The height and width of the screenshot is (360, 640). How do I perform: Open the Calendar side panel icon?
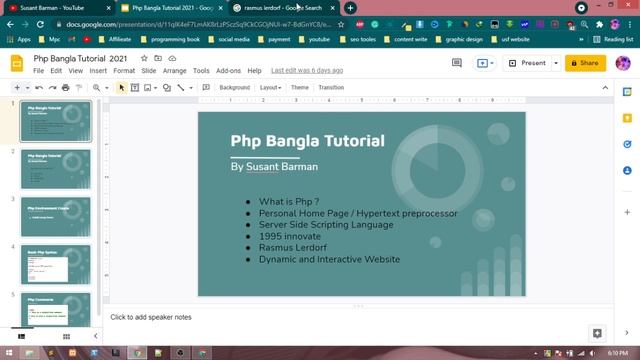click(x=627, y=92)
